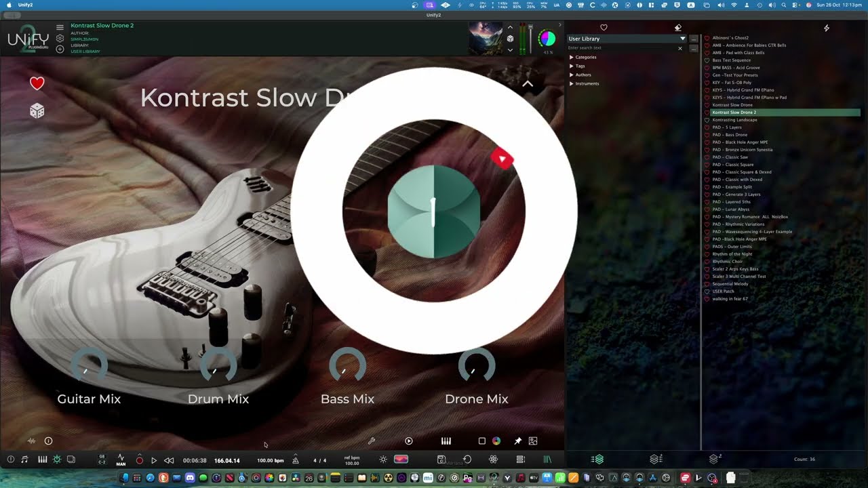Click the brightness sun icon in footer
868x488 pixels.
[383, 460]
